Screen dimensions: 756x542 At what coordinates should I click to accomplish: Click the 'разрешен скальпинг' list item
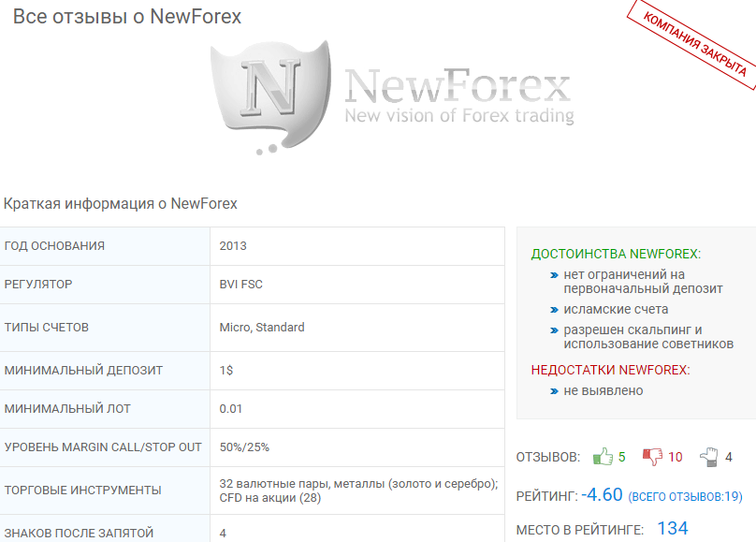pyautogui.click(x=648, y=337)
